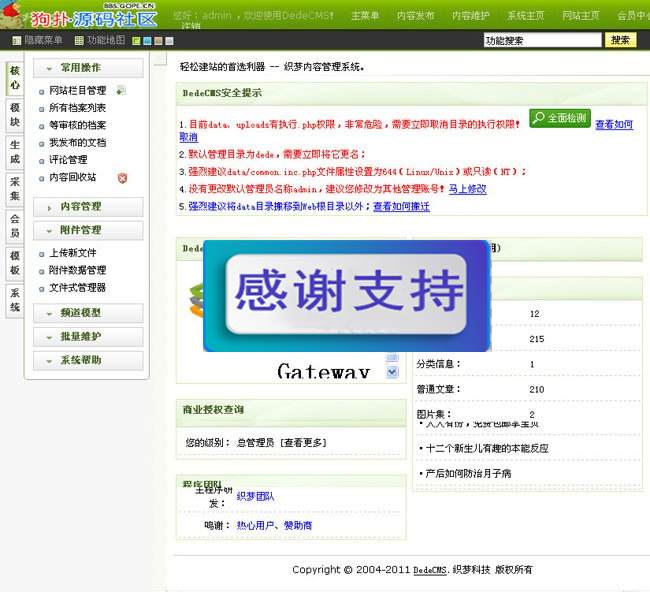Open 内容回收站 in the sidebar
The height and width of the screenshot is (592, 650).
coord(73,177)
